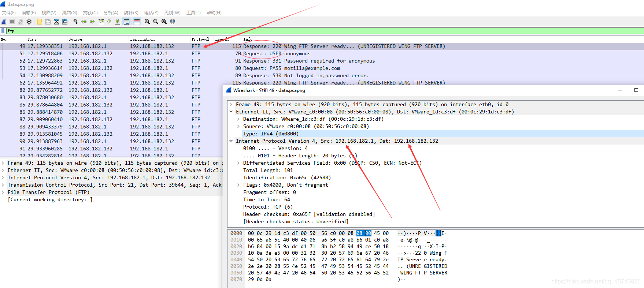Reload the capture file
644x288 pixels.
[x=65, y=22]
